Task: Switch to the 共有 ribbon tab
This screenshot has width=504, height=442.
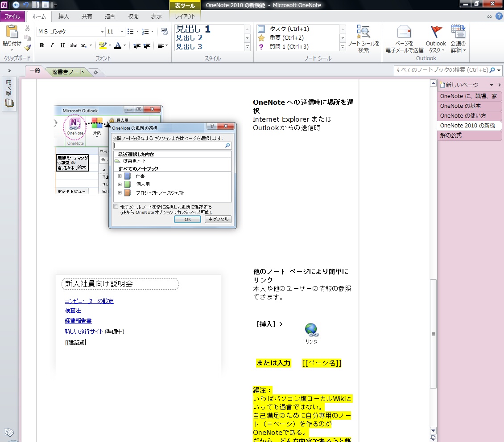Action: click(87, 16)
